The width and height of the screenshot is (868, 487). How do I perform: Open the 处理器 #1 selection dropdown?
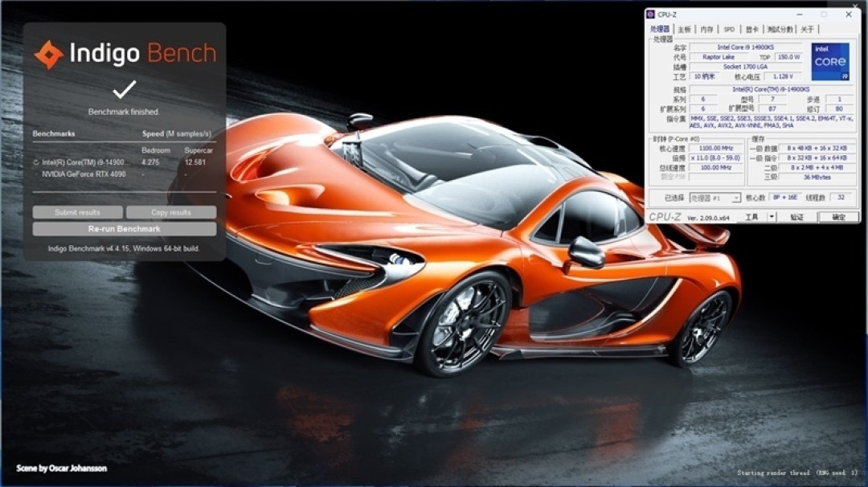pos(714,198)
